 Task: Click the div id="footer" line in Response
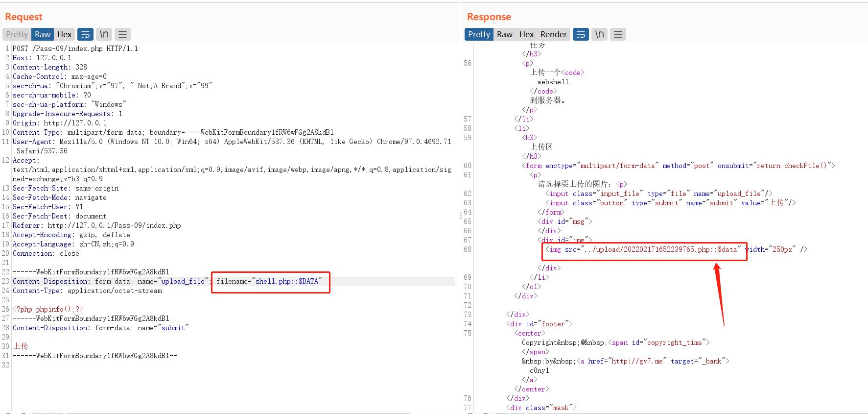pyautogui.click(x=540, y=324)
